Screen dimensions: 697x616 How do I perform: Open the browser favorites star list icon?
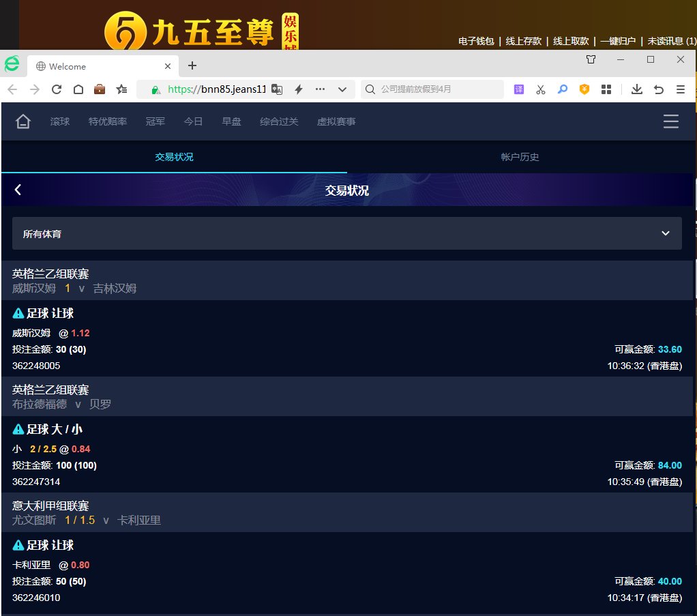[121, 89]
